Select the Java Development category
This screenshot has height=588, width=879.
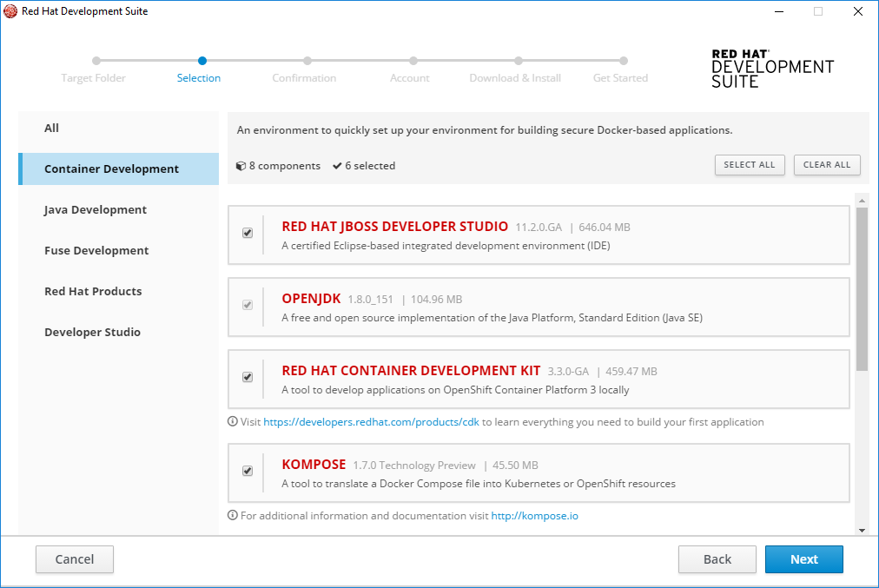pos(96,209)
